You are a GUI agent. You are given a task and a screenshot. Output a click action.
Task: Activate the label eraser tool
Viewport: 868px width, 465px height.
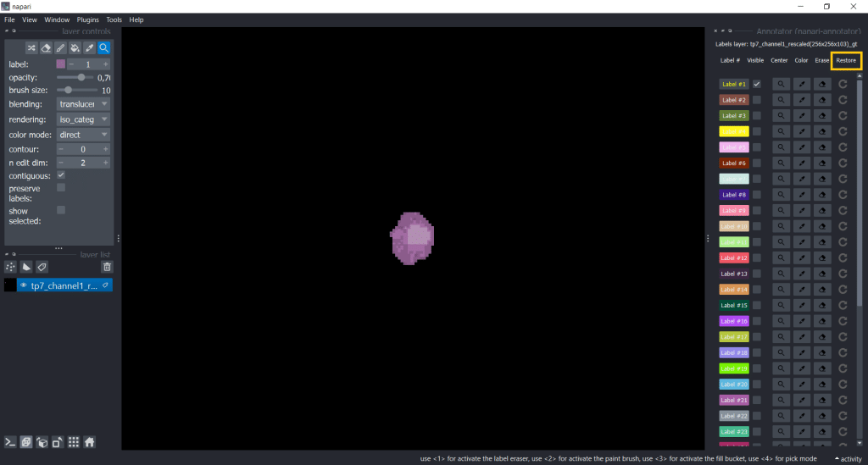click(46, 48)
